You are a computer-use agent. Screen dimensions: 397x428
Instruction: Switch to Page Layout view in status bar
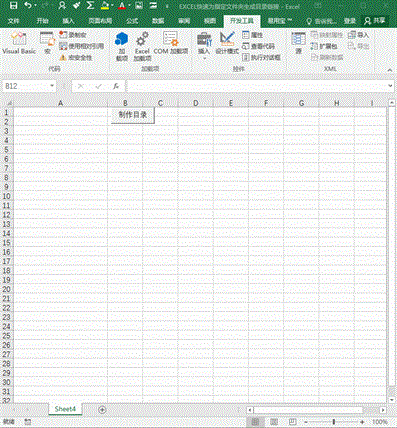273,422
